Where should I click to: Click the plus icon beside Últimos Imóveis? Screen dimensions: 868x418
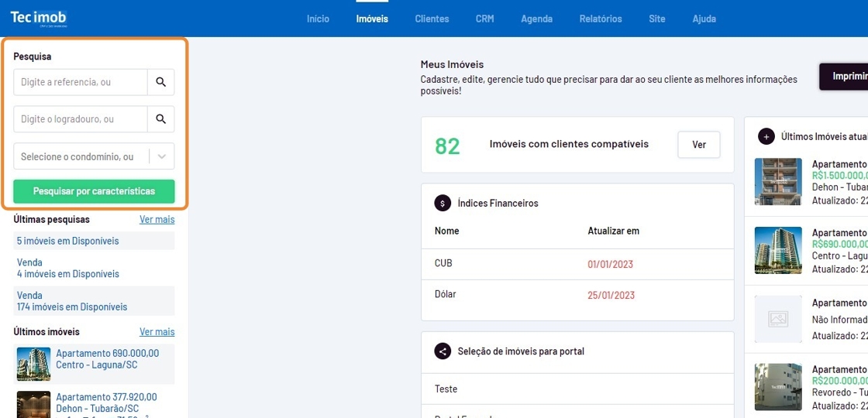point(766,137)
